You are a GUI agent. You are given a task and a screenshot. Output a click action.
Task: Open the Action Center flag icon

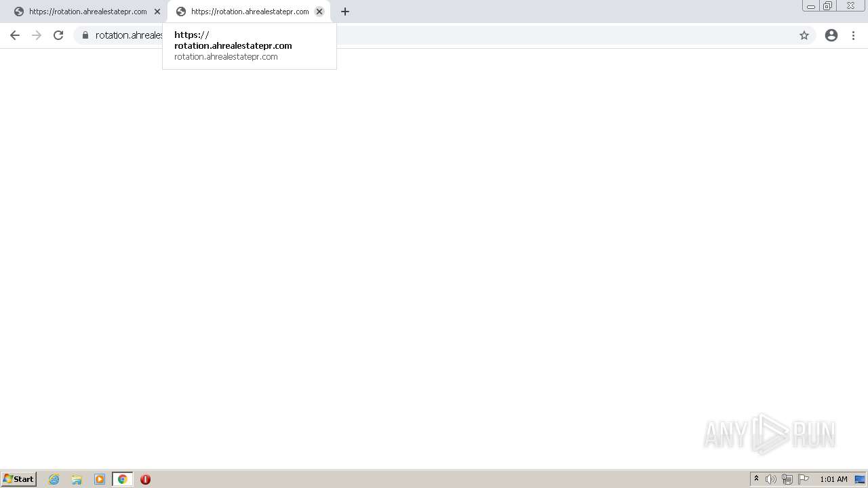[x=804, y=479]
